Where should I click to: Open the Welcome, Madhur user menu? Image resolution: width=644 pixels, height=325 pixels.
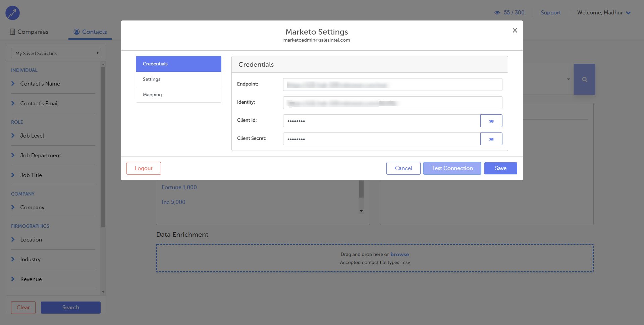(x=604, y=13)
